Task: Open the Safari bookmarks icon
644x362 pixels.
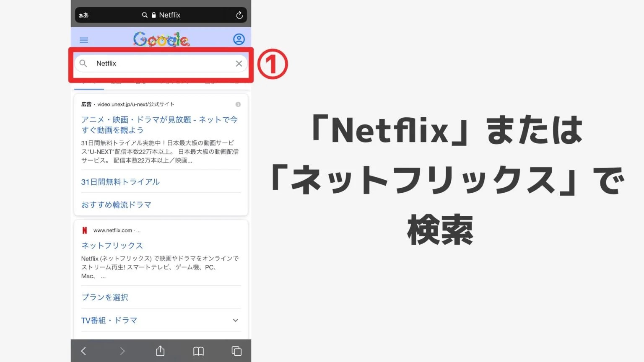Action: coord(198,351)
